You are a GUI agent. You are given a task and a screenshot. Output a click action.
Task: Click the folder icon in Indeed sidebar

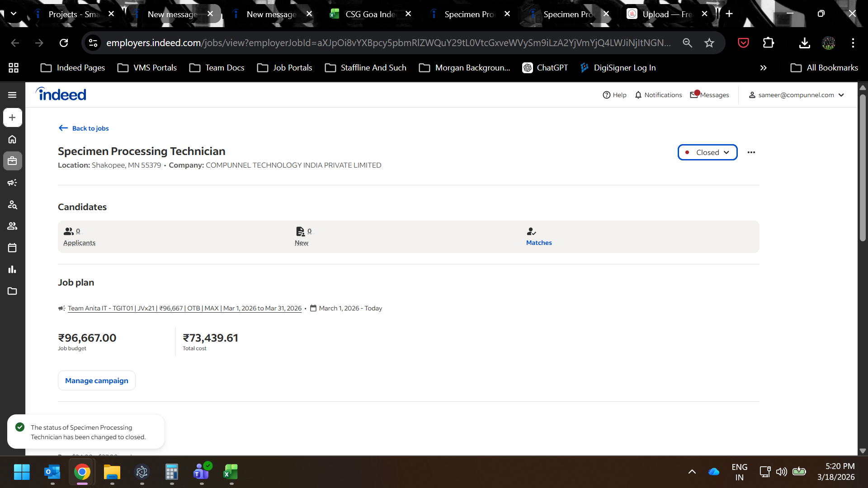tap(12, 291)
